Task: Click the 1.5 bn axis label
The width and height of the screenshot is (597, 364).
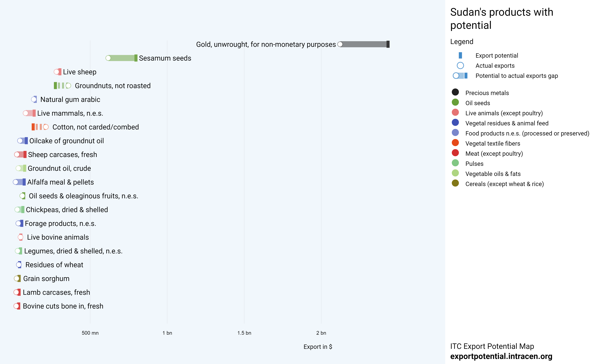Action: [x=244, y=333]
